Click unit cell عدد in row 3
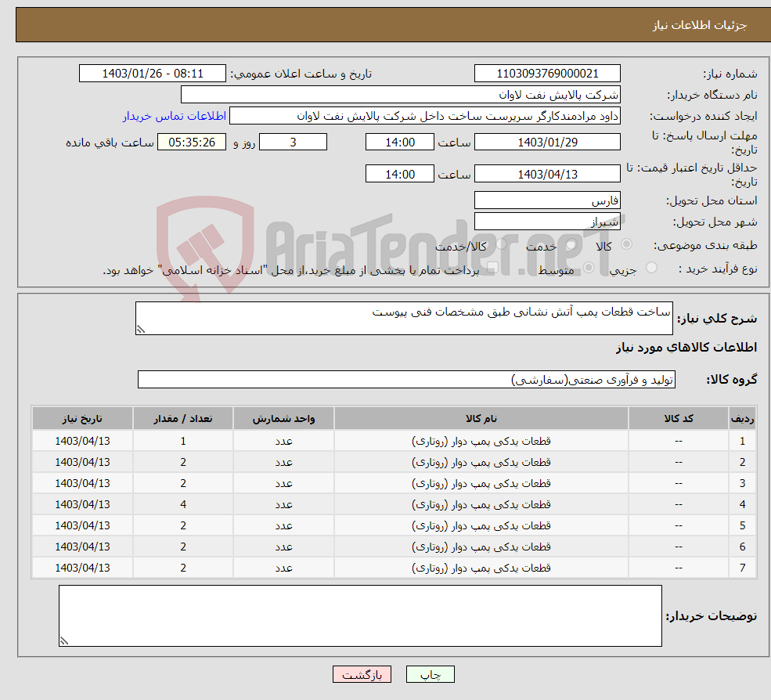771x700 pixels. (x=283, y=484)
